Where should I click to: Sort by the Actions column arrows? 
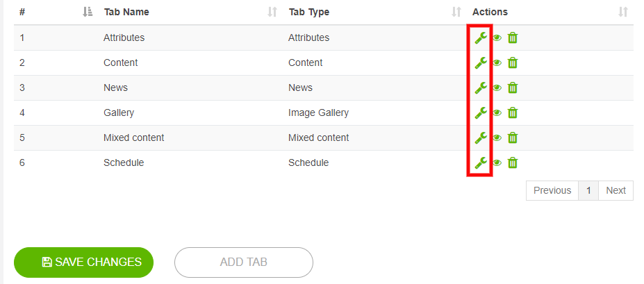click(x=623, y=12)
